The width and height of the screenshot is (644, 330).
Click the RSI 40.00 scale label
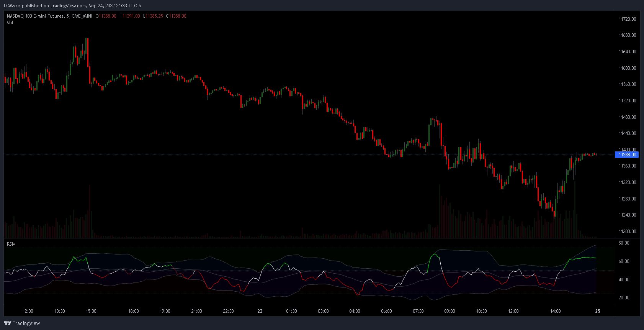(x=624, y=280)
